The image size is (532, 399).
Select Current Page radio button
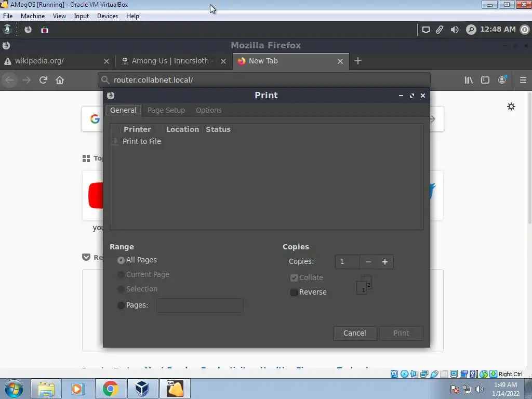coord(121,275)
